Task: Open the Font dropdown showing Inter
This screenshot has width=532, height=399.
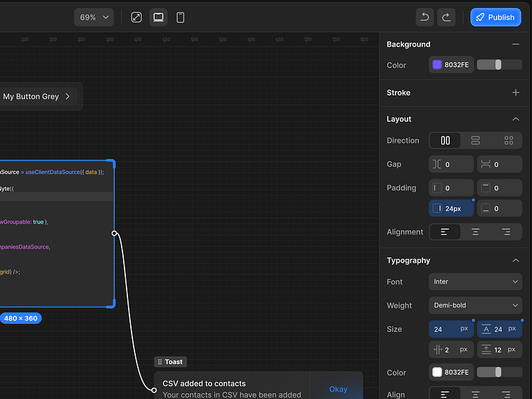Action: tap(475, 282)
